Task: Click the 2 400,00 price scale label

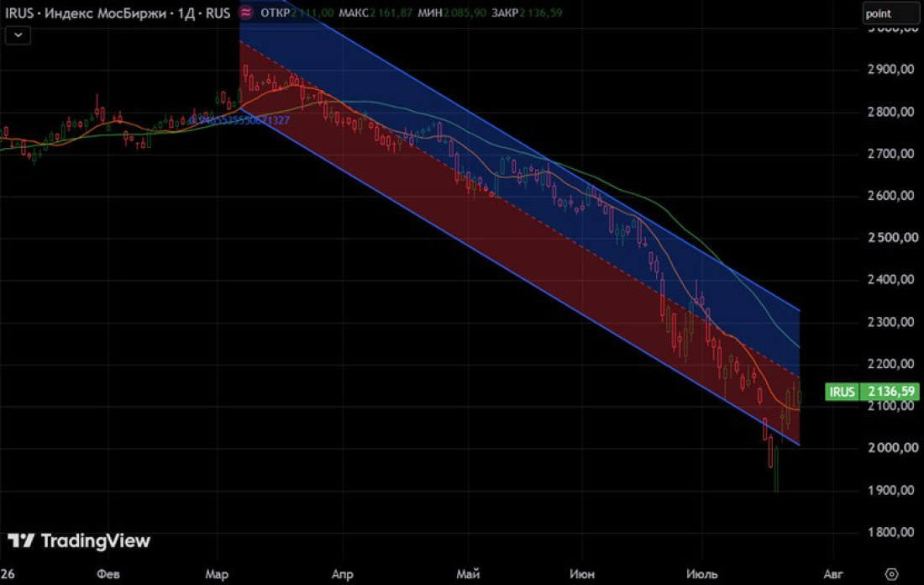Action: coord(891,279)
